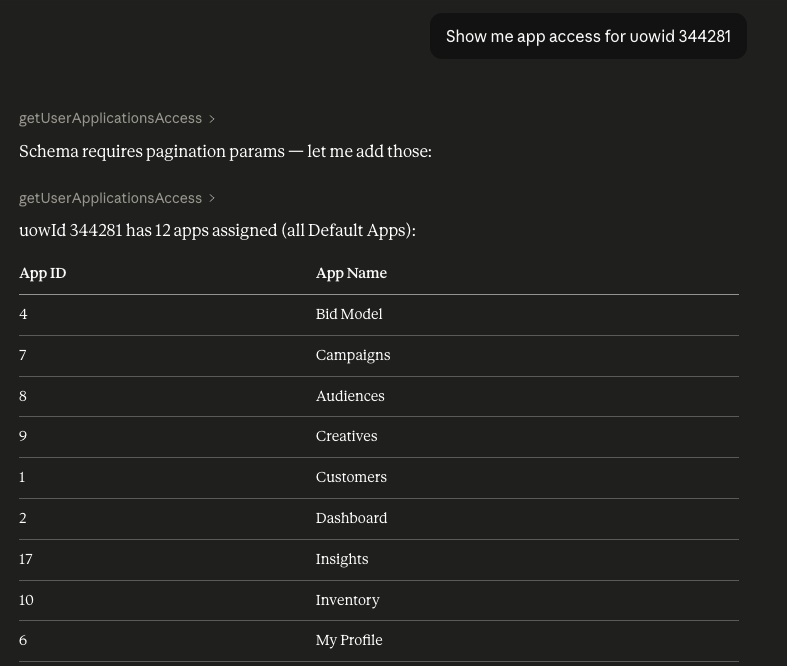Click the '12 apps assigned' summary line

[x=217, y=231]
